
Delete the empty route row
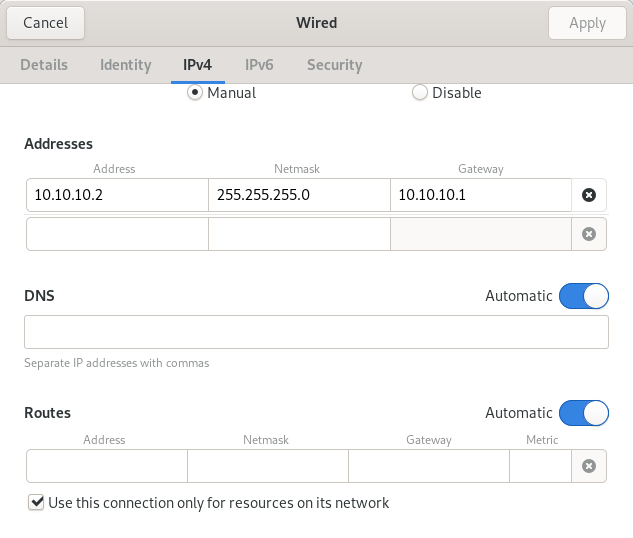[x=589, y=466]
